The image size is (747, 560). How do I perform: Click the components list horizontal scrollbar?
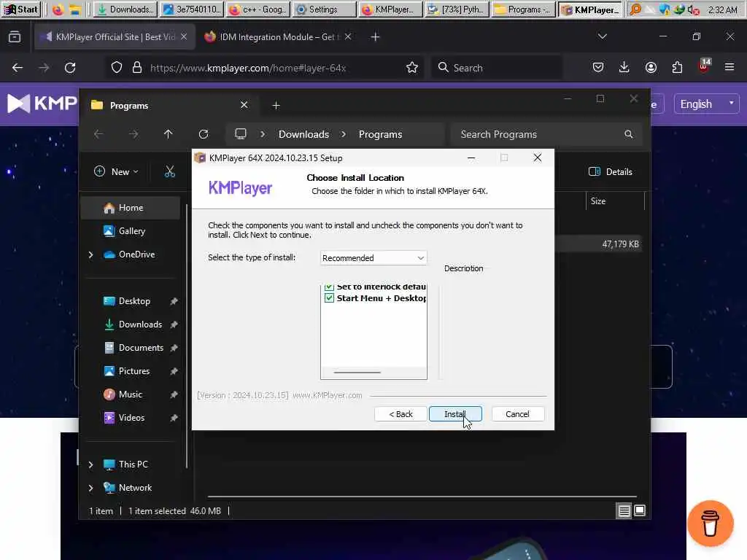357,373
